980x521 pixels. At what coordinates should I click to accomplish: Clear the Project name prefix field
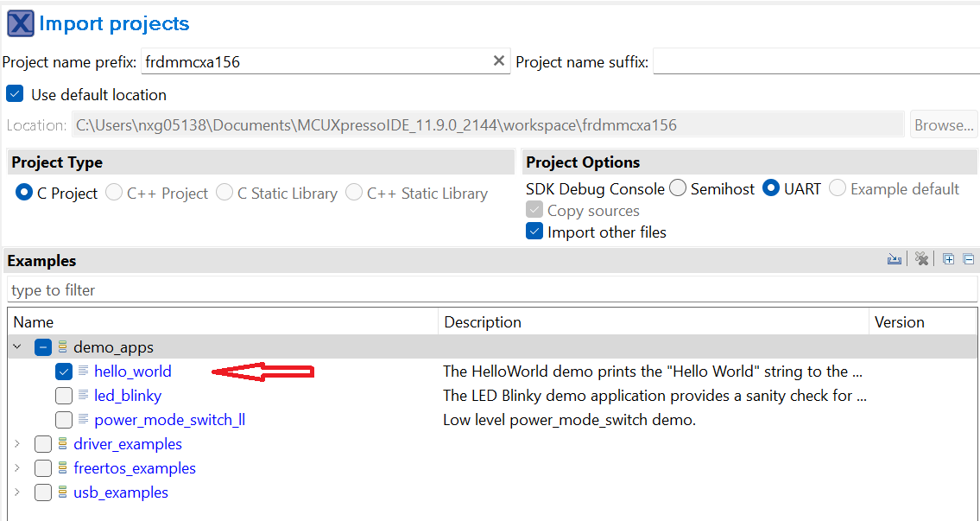(x=498, y=61)
